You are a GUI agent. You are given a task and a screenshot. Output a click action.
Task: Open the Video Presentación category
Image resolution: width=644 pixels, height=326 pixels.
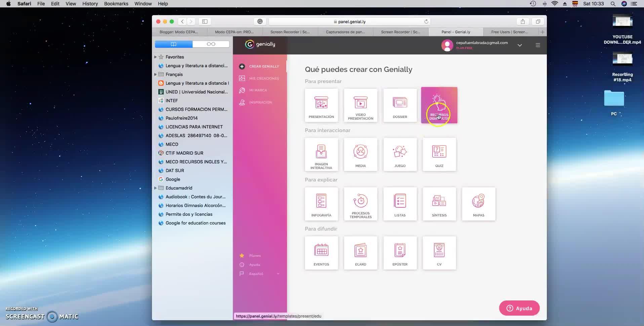tap(361, 105)
